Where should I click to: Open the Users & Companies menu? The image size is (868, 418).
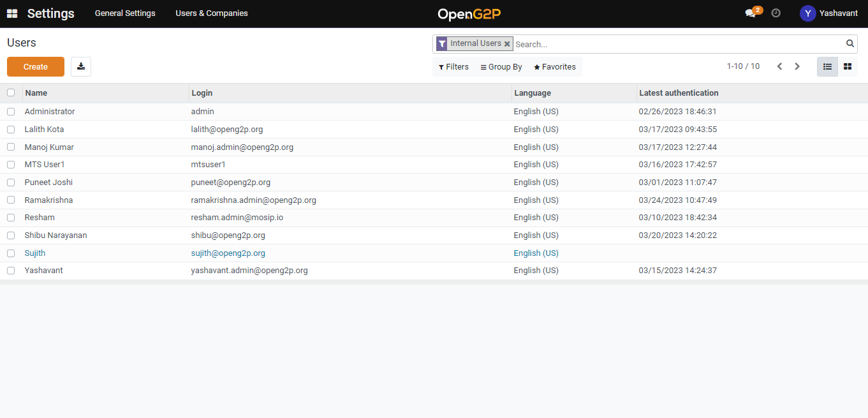(x=212, y=13)
